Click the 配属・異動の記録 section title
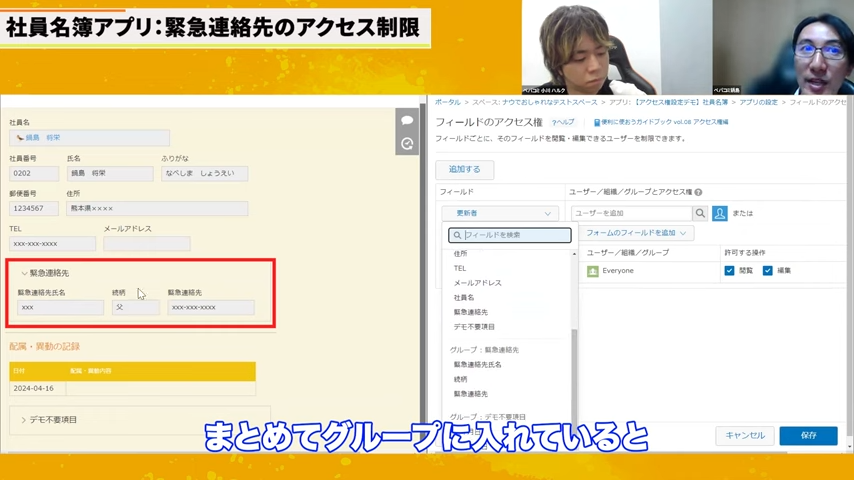 point(45,347)
